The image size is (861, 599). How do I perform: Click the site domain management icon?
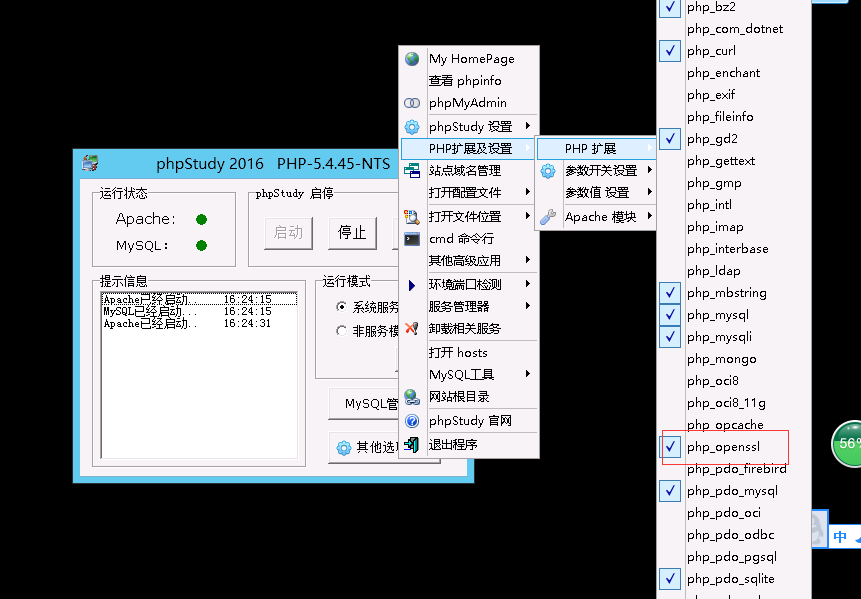[412, 170]
